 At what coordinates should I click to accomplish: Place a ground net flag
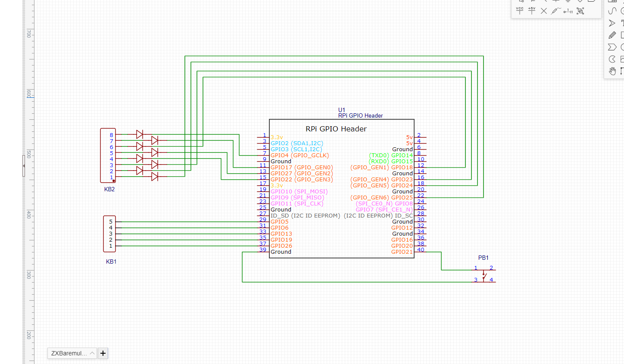pyautogui.click(x=556, y=2)
